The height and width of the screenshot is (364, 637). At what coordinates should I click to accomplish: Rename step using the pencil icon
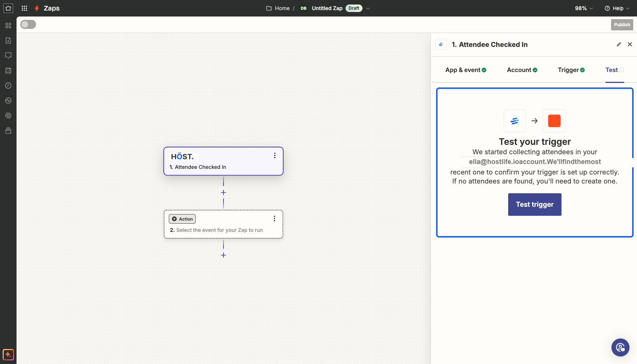619,44
